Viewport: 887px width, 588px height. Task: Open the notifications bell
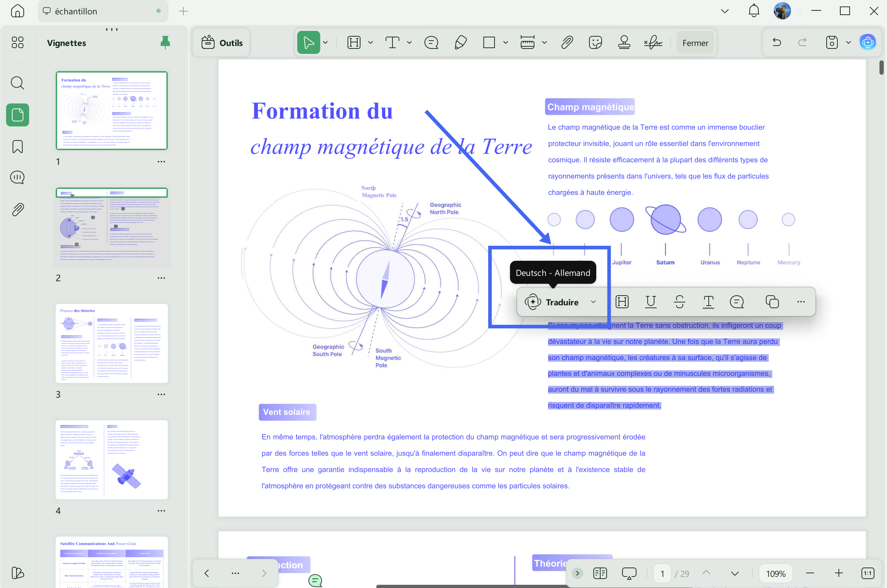pos(754,11)
